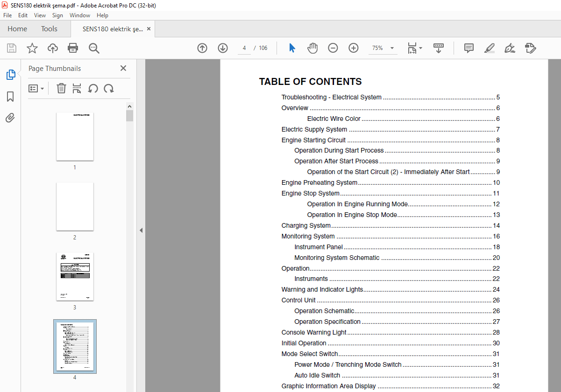Select the Hand pan tool
Viewport: 561px width, 392px height.
click(x=312, y=48)
